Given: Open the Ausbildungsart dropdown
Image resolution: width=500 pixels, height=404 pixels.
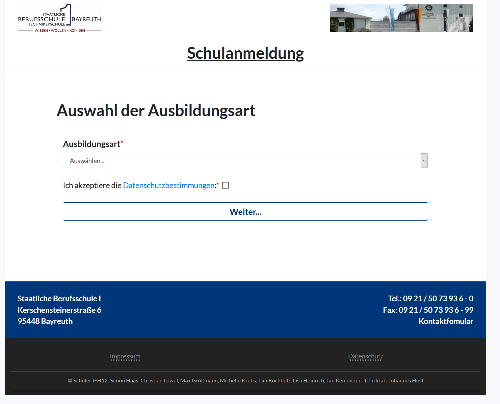Looking at the screenshot, I should 245,161.
